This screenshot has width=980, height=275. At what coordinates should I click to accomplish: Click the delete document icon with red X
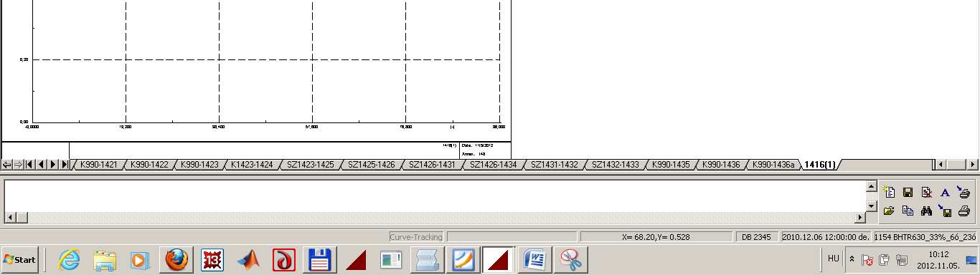pyautogui.click(x=926, y=192)
